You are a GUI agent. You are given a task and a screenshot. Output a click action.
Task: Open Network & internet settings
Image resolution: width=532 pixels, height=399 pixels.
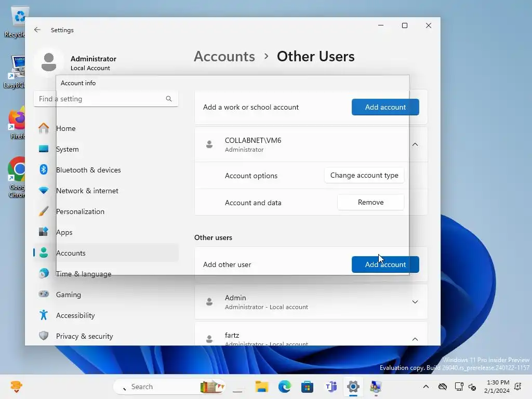point(106,191)
